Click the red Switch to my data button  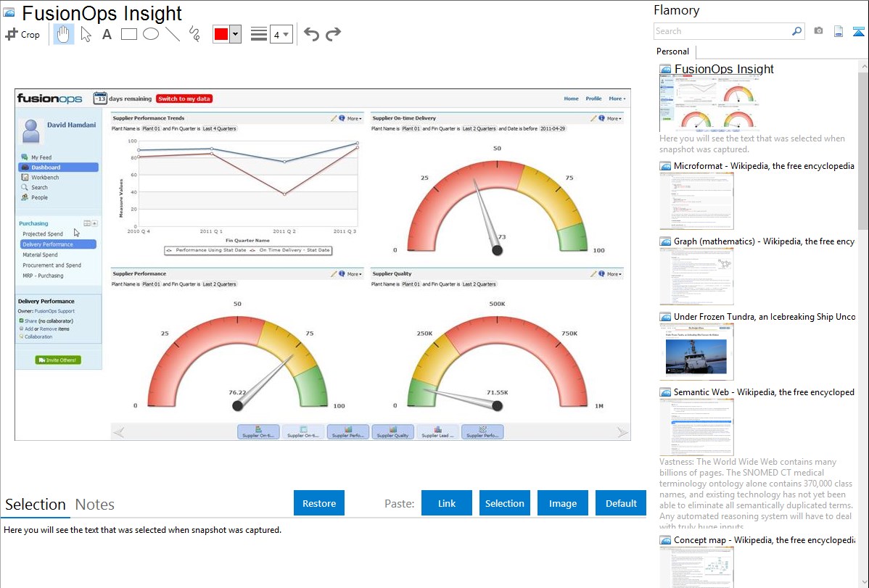click(184, 99)
